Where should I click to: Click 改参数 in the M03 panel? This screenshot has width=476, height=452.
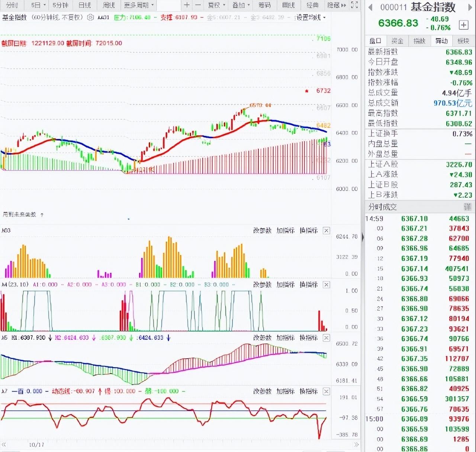262,231
